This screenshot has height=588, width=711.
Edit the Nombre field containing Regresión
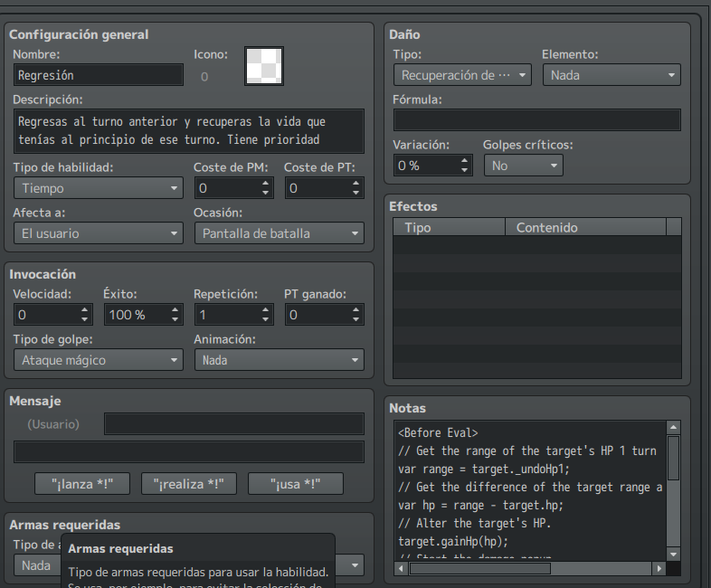click(99, 75)
